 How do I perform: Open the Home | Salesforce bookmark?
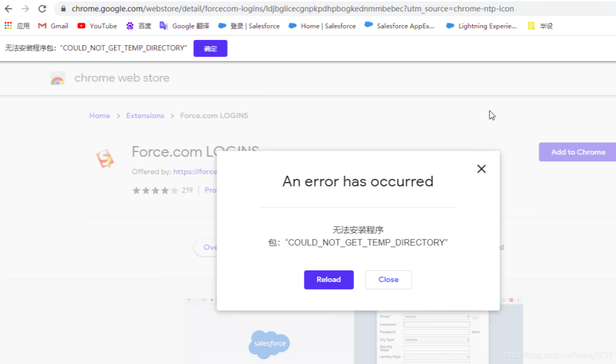[x=322, y=26]
